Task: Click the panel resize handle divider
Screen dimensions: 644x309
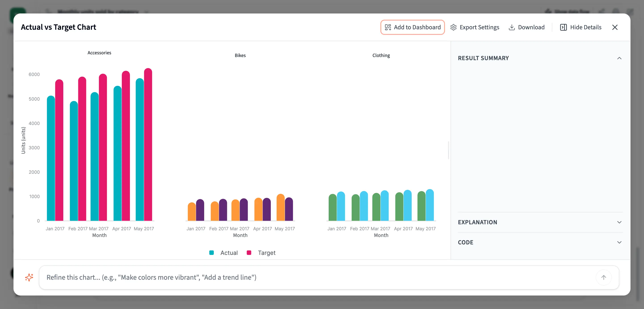Action: pos(449,150)
